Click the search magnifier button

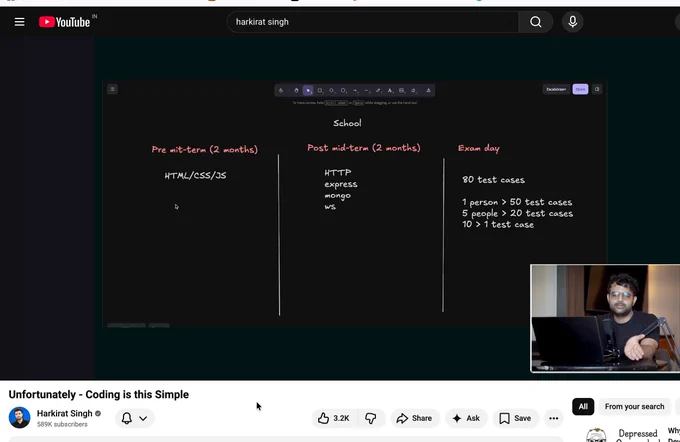(x=536, y=22)
